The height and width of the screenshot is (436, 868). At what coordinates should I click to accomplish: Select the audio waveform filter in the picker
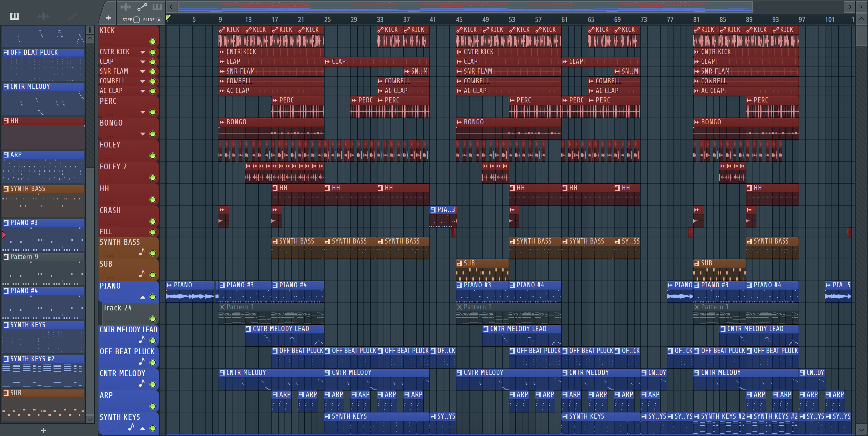point(43,16)
